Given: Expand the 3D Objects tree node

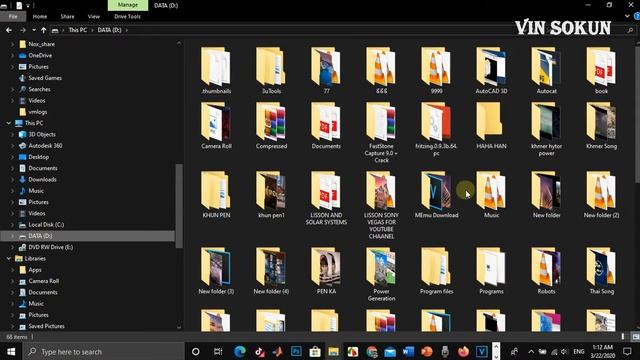Looking at the screenshot, I should coord(12,134).
